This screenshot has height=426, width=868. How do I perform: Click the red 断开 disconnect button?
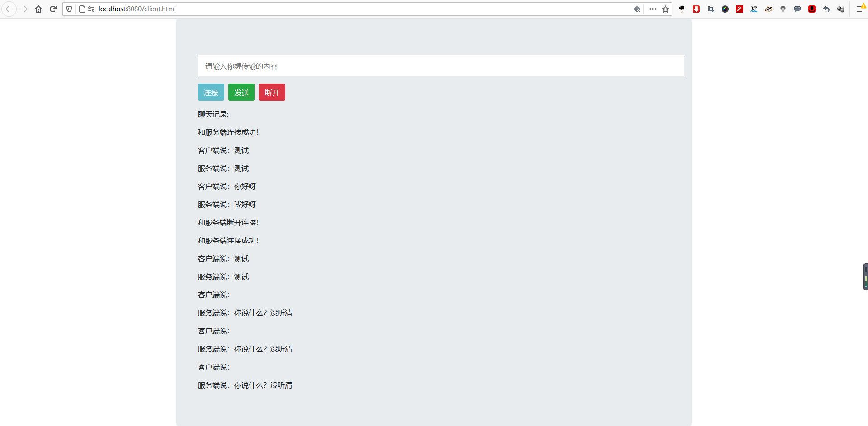click(272, 93)
